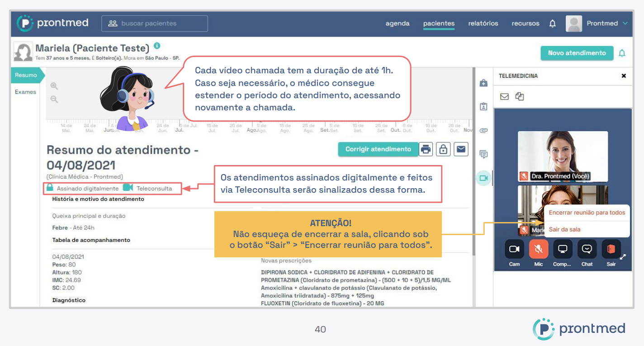
Task: Unmute the Mic in the call controls
Action: click(538, 249)
